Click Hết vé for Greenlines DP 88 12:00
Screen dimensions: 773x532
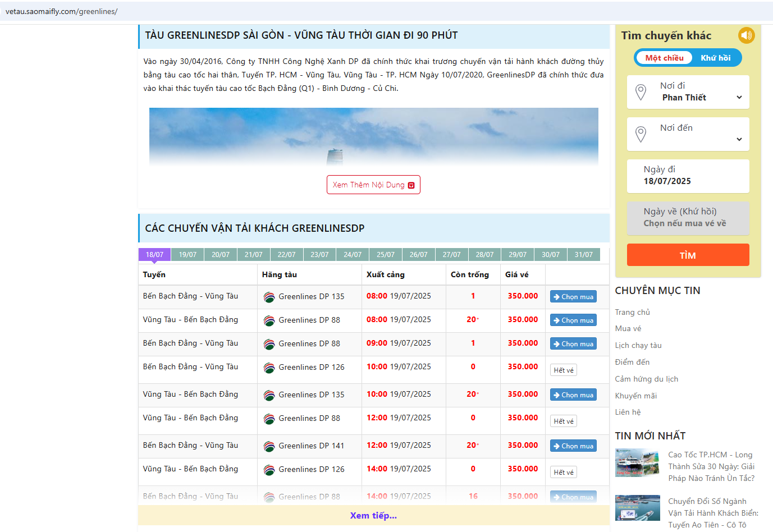(564, 421)
